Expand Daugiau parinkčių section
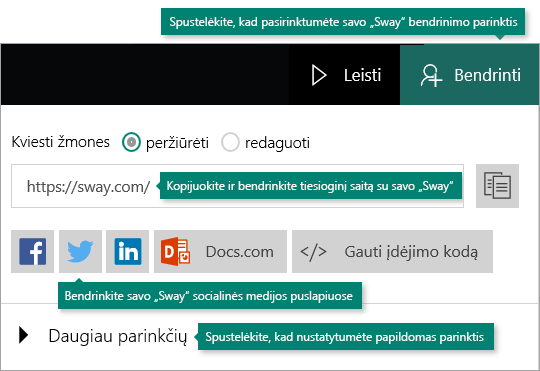540x371 pixels. point(103,336)
